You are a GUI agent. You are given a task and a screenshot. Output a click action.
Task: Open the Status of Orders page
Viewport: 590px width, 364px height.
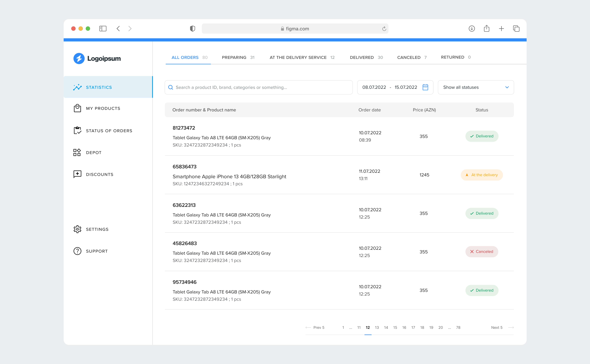(x=109, y=131)
